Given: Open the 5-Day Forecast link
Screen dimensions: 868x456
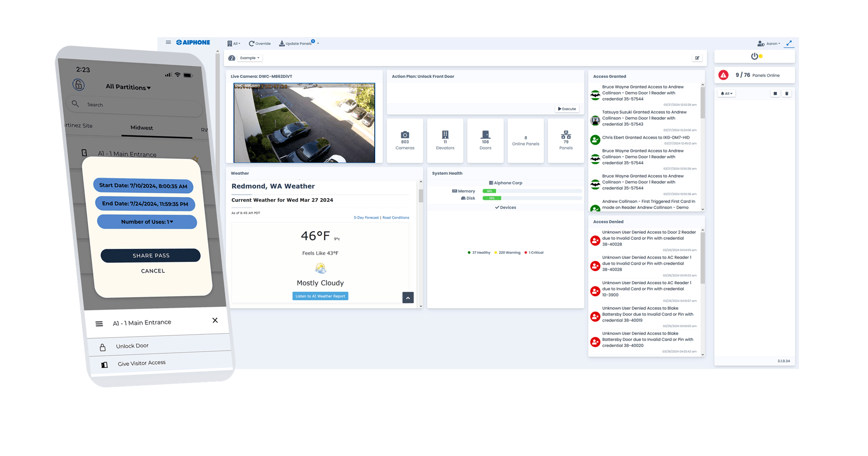Looking at the screenshot, I should click(366, 218).
